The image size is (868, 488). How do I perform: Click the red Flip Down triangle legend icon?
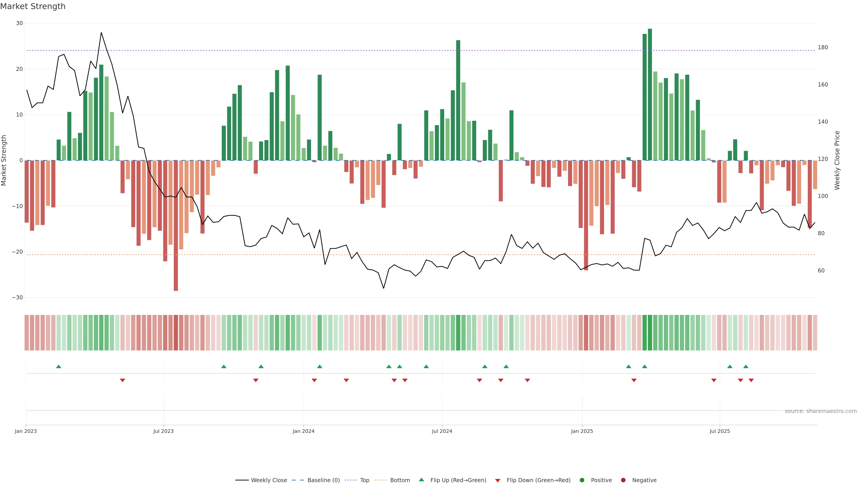[x=498, y=481]
